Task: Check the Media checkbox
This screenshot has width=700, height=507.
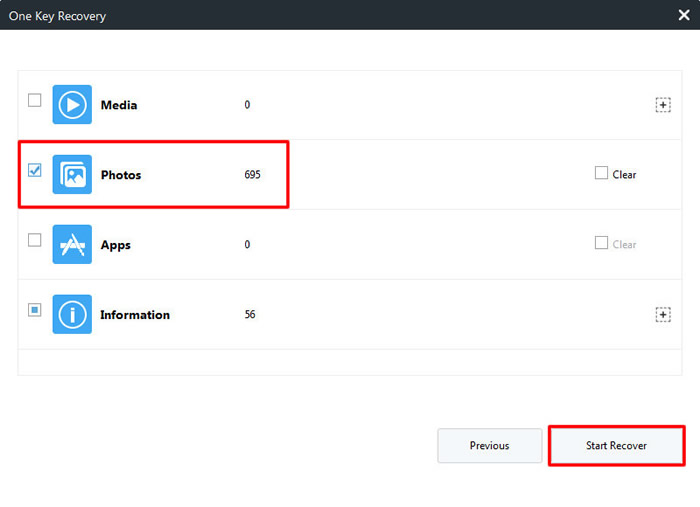Action: pyautogui.click(x=34, y=100)
